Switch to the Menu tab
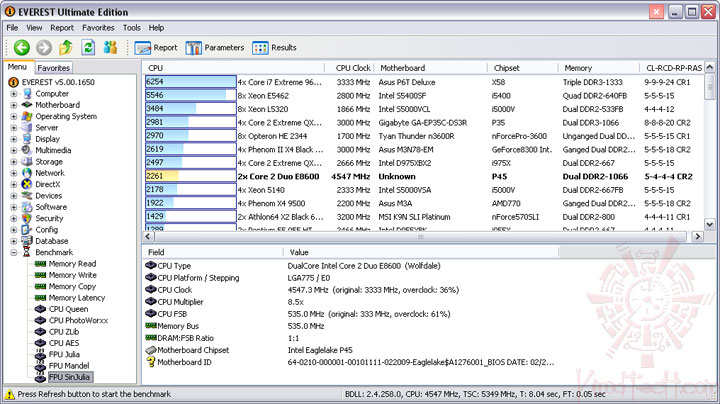The image size is (720, 404). [17, 67]
